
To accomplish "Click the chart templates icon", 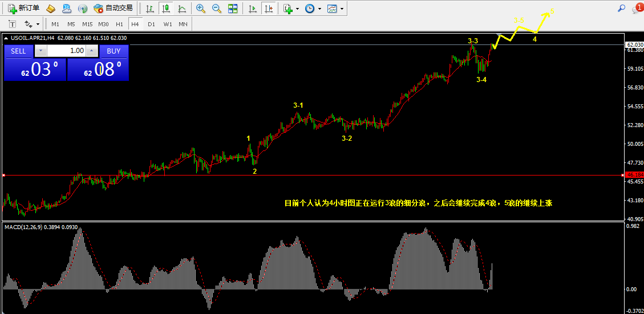I will [x=333, y=8].
